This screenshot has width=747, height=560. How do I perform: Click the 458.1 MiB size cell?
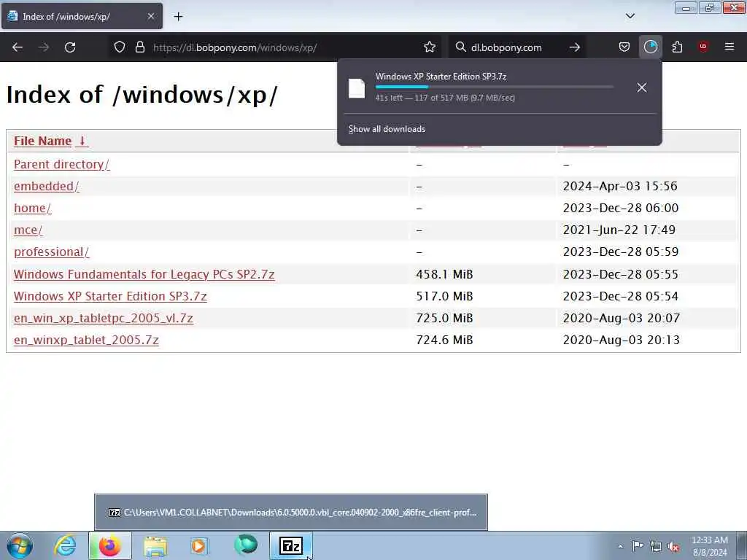tap(444, 274)
